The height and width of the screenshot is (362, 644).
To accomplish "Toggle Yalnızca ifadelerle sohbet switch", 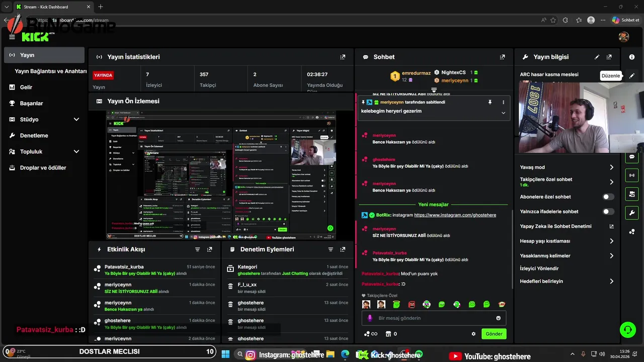I will click(609, 212).
